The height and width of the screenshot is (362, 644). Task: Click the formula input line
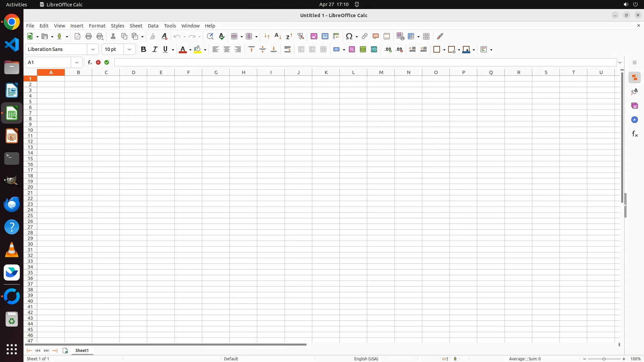[x=365, y=62]
